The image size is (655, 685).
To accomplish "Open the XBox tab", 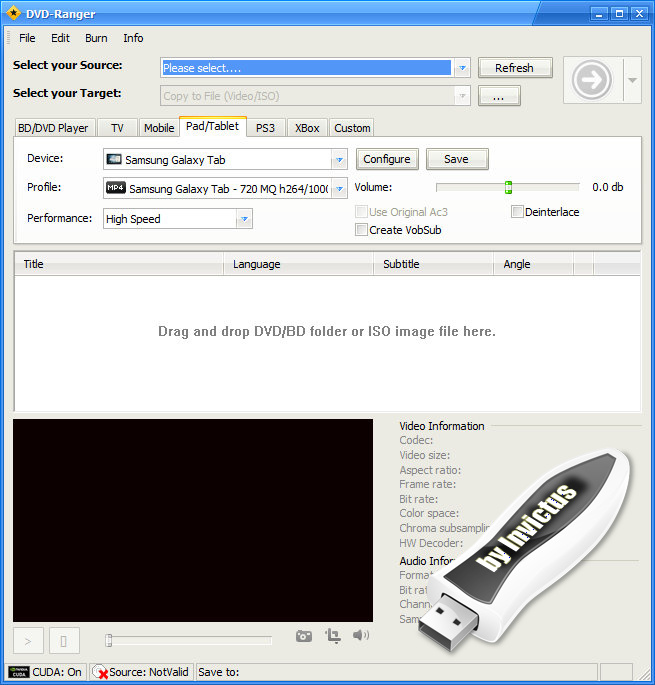I will pos(307,128).
